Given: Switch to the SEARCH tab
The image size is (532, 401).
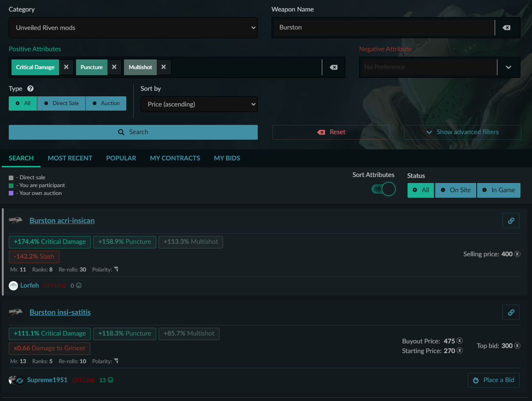Looking at the screenshot, I should 21,158.
